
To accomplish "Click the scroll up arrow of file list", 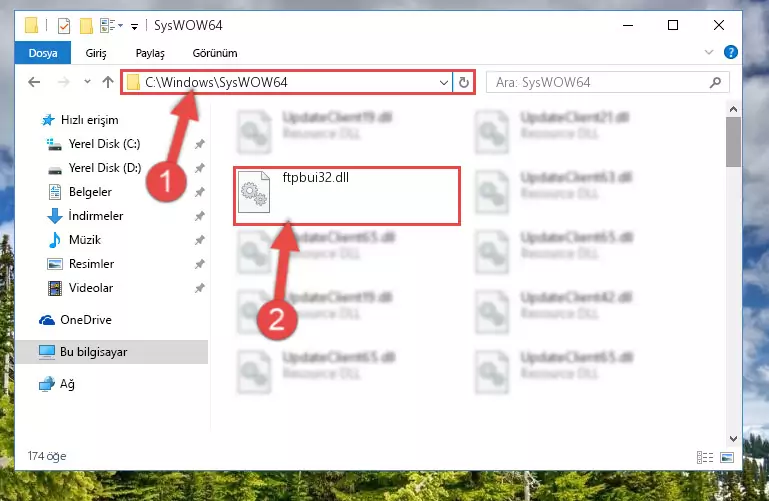I will pos(733,109).
